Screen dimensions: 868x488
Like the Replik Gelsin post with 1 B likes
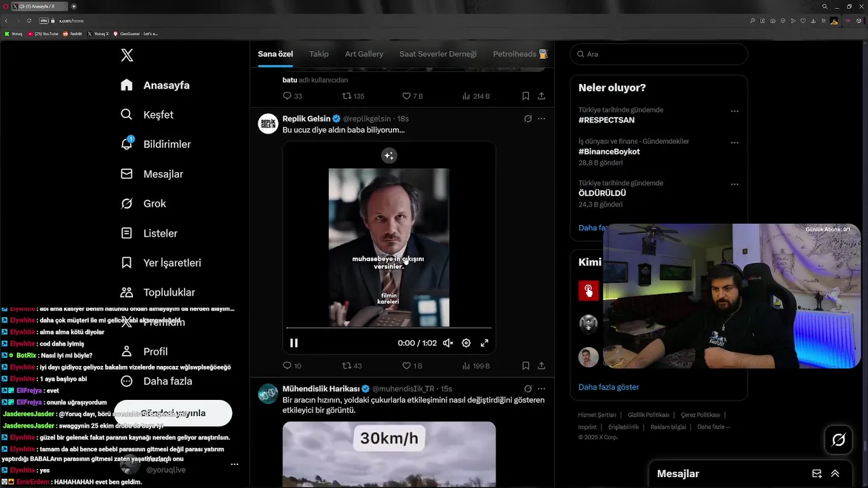point(412,365)
